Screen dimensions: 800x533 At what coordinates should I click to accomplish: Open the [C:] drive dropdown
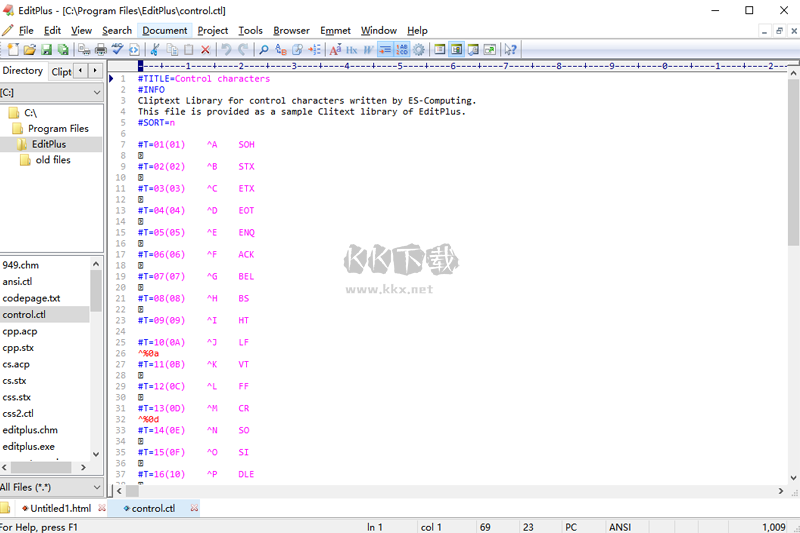51,92
